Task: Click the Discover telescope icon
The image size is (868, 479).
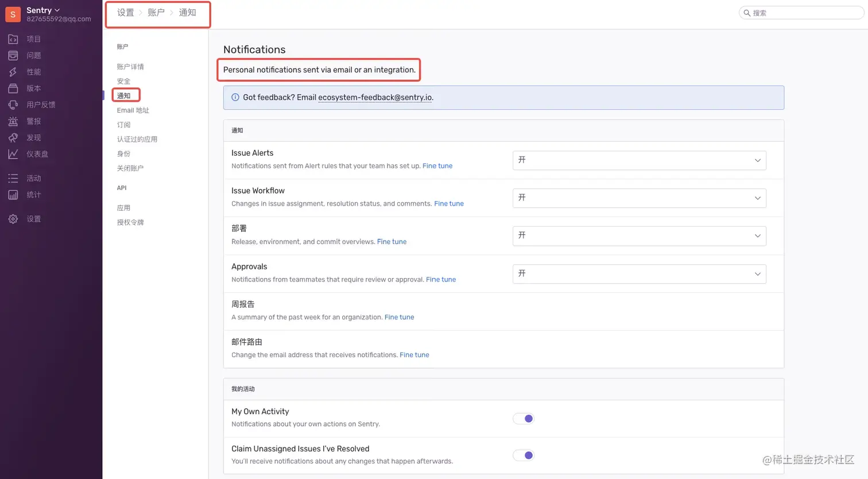Action: pos(13,138)
